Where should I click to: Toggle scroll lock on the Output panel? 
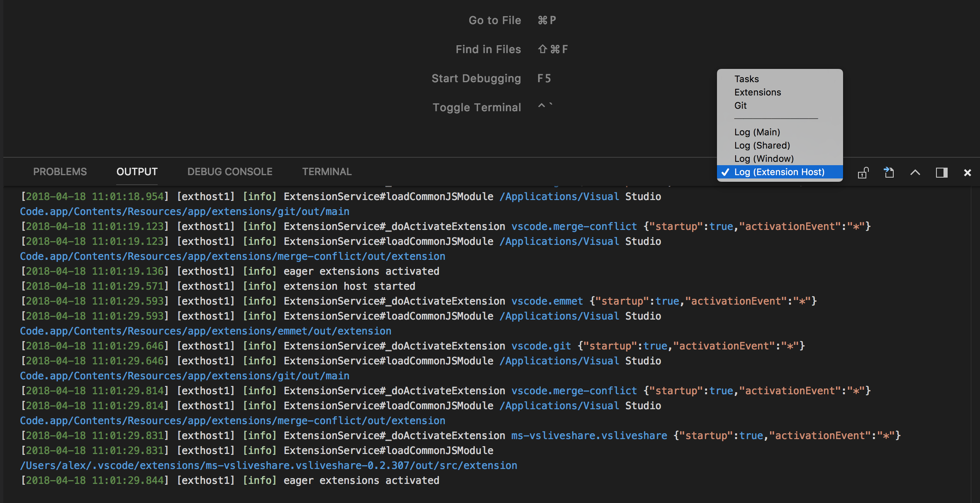pos(863,172)
